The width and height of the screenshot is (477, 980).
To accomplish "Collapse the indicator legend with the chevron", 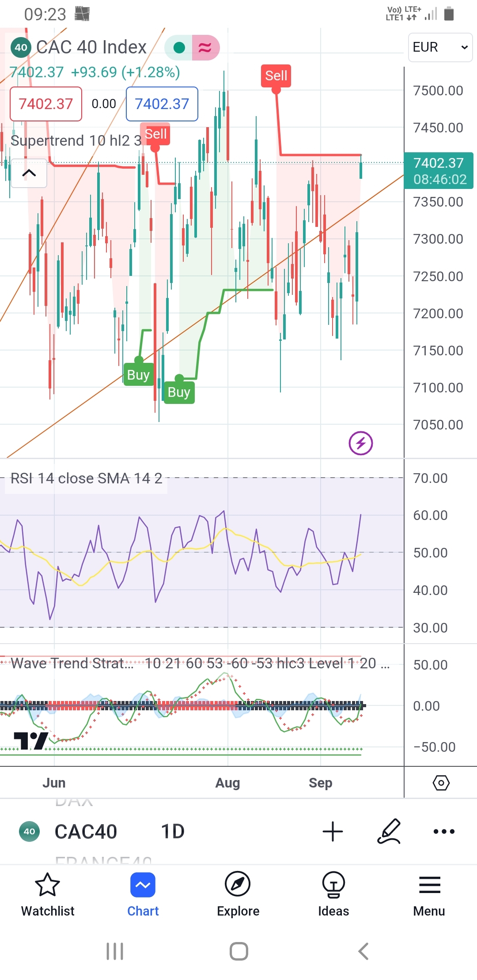I will (29, 173).
